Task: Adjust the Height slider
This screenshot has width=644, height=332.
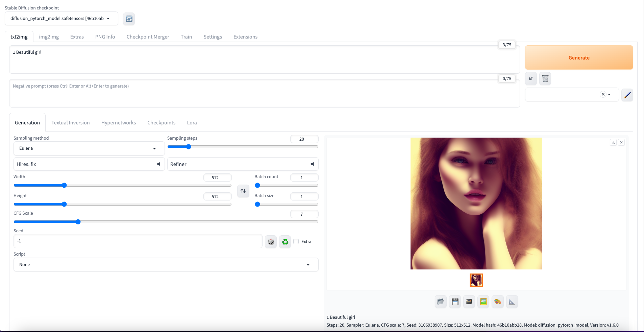Action: (x=122, y=204)
